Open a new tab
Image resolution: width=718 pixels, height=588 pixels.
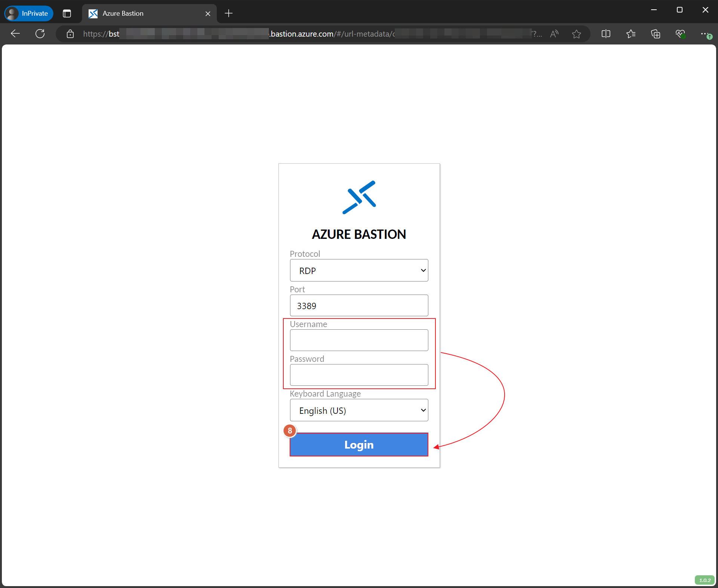(229, 13)
